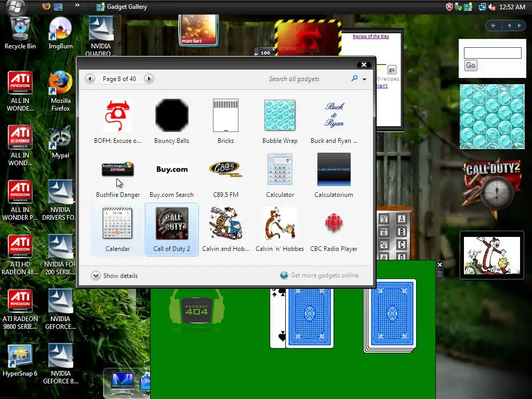The height and width of the screenshot is (399, 532).
Task: Open the ImgBurn desktop shortcut
Action: (x=60, y=33)
